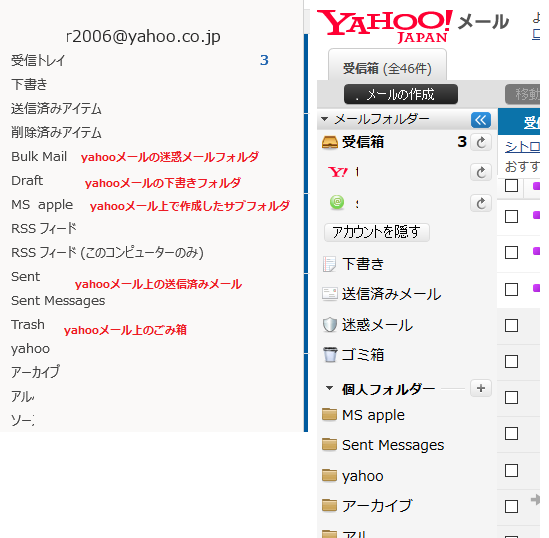
Task: Click the inbox tray icon beside 受信箱
Action: coord(330,142)
